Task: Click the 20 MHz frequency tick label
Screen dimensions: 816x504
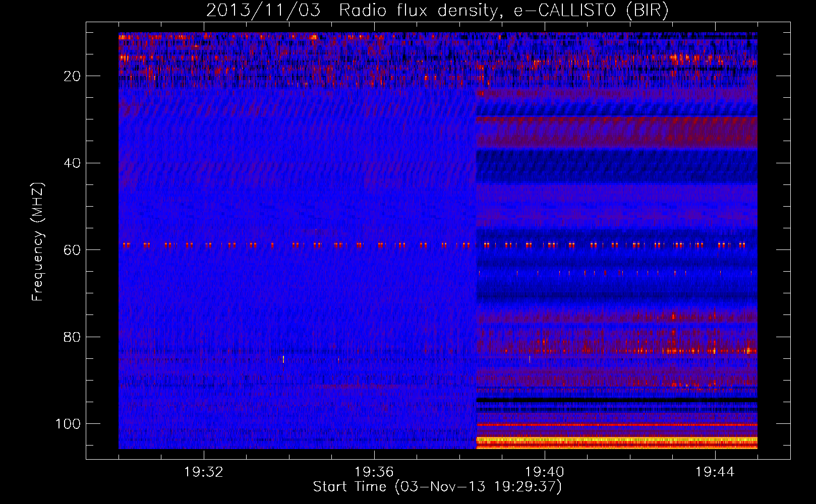Action: pyautogui.click(x=73, y=77)
